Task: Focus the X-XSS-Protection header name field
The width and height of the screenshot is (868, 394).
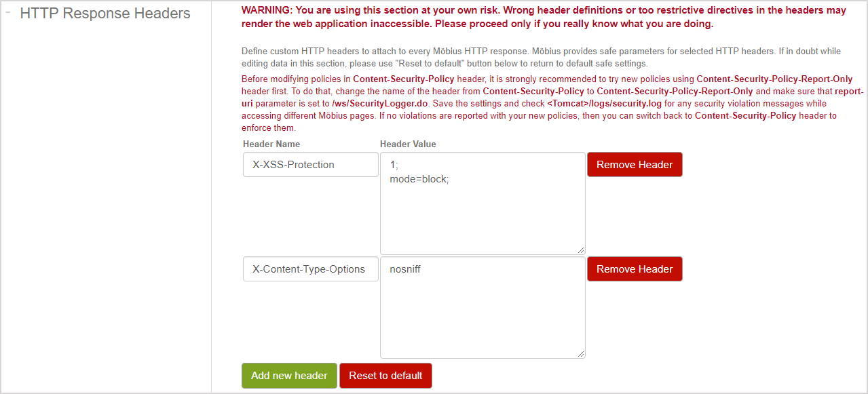Action: click(x=310, y=165)
